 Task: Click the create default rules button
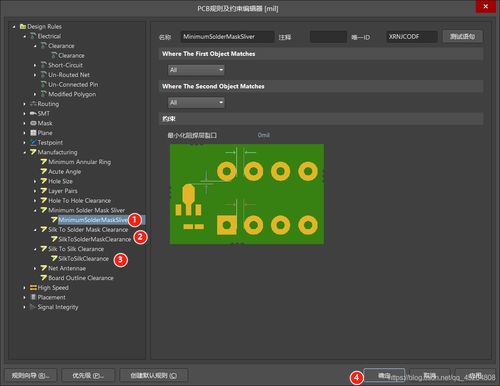point(154,376)
